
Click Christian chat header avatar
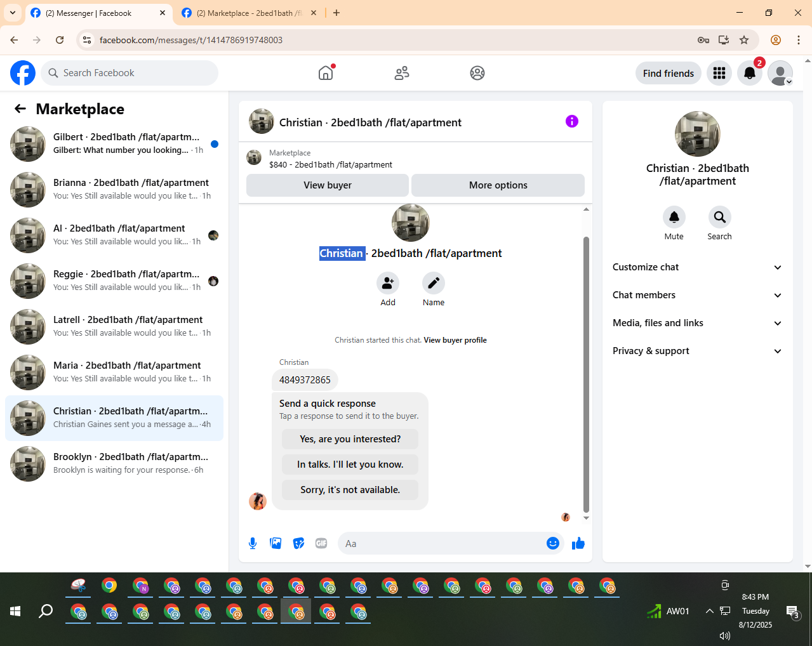coord(262,121)
